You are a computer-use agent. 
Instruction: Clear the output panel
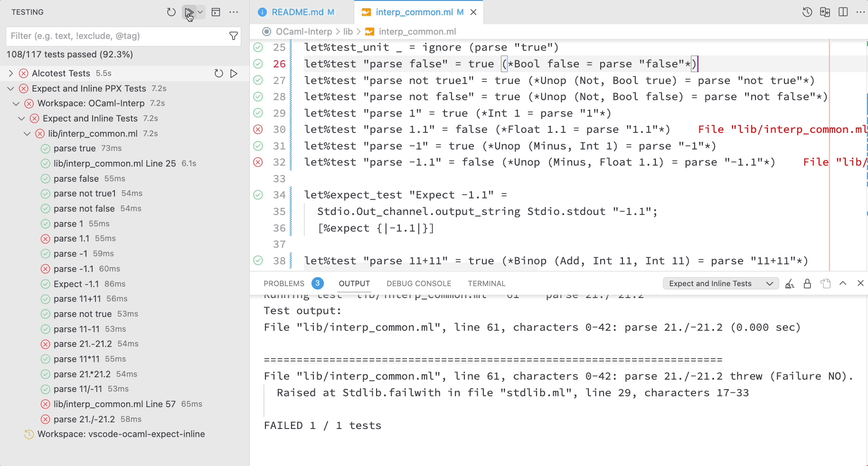tap(790, 284)
